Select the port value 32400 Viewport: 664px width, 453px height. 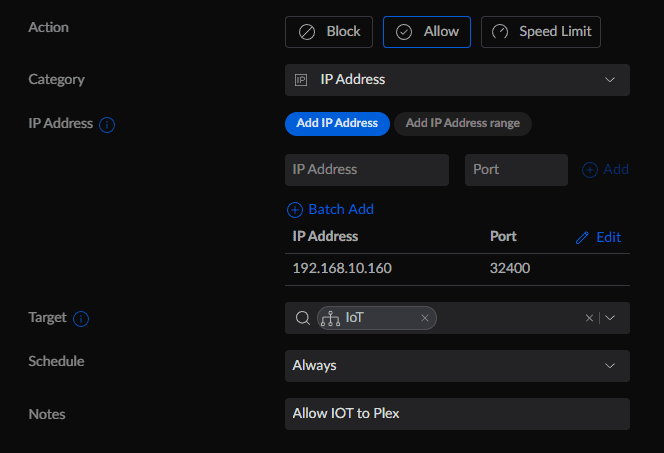(x=509, y=268)
